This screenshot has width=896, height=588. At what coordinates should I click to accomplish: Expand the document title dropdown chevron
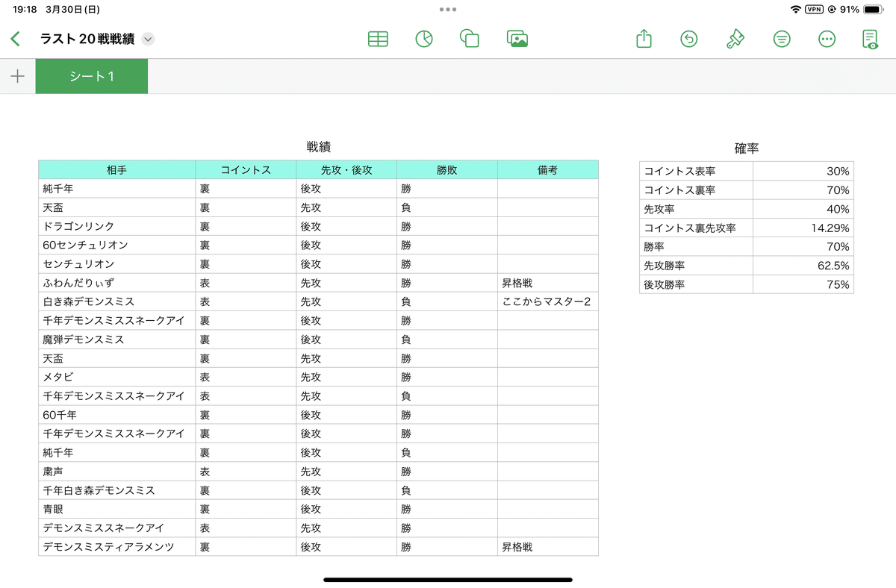coord(148,40)
